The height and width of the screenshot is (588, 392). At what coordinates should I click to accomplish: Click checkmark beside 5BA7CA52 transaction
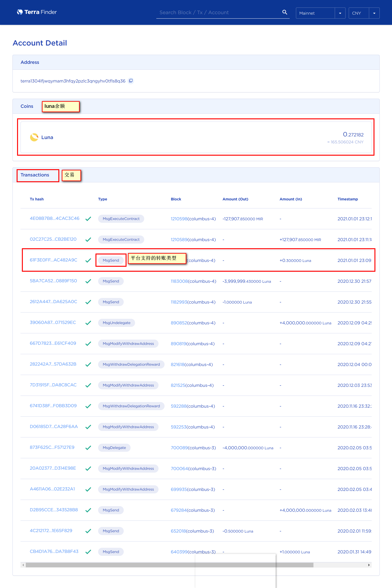[x=88, y=281]
